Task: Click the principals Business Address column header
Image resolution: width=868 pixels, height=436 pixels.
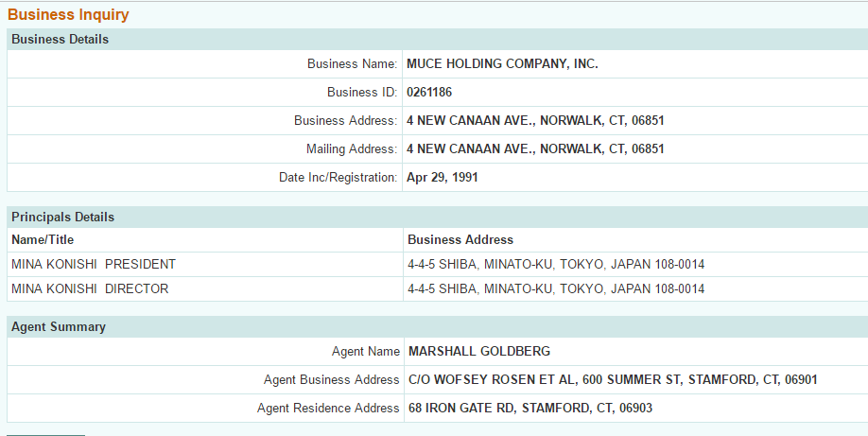Action: pyautogui.click(x=460, y=240)
